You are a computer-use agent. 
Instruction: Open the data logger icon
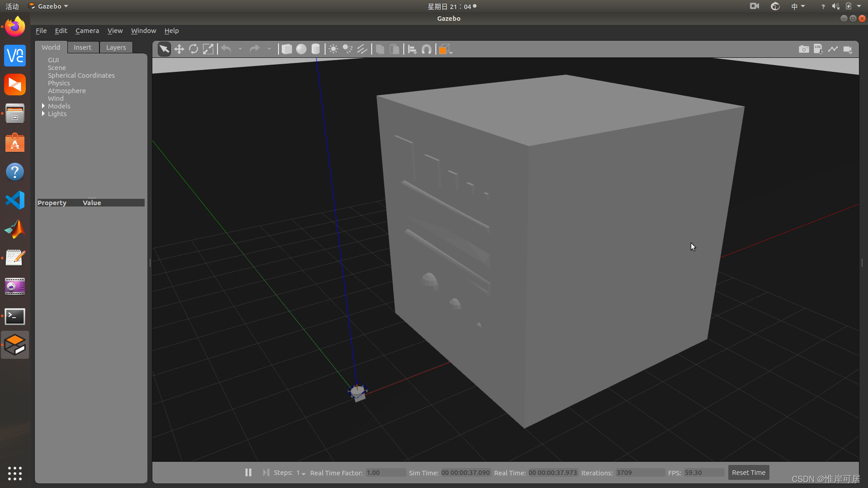[818, 49]
